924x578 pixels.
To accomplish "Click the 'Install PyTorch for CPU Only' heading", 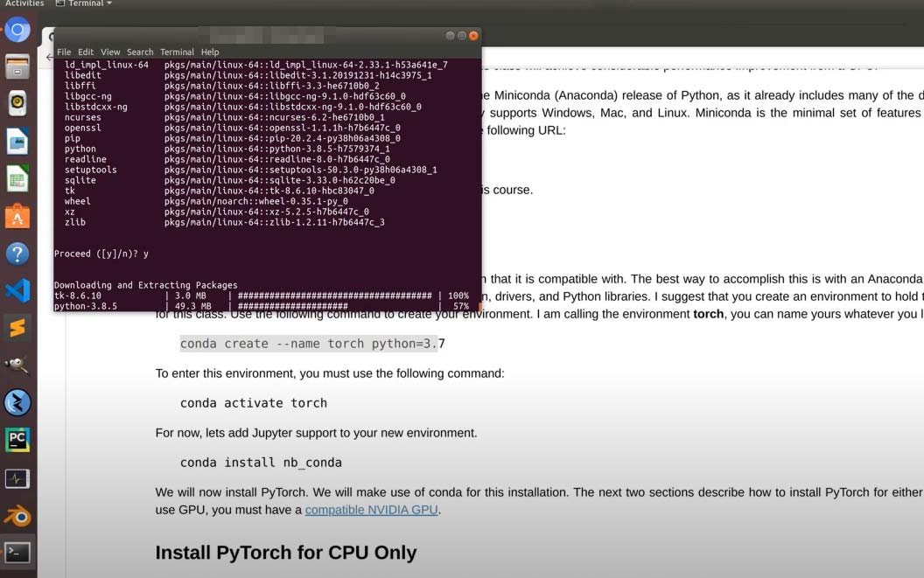I will point(286,553).
